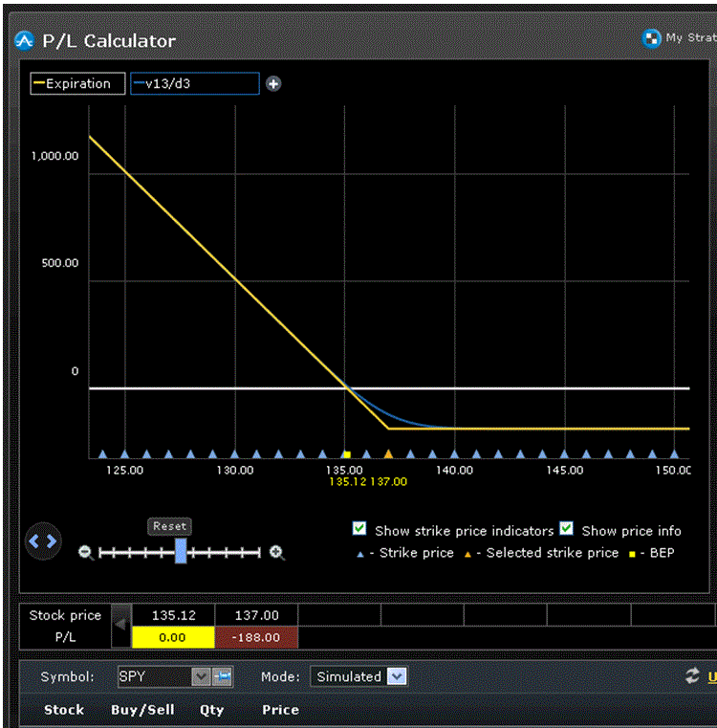Select the Expiration curve legend tab
The image size is (717, 728).
click(x=76, y=84)
